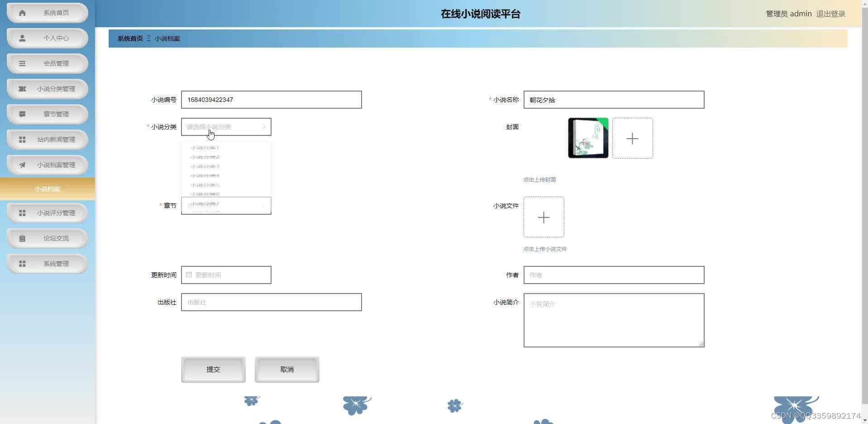
Task: Open the 小说分类 dropdown box
Action: click(x=226, y=127)
